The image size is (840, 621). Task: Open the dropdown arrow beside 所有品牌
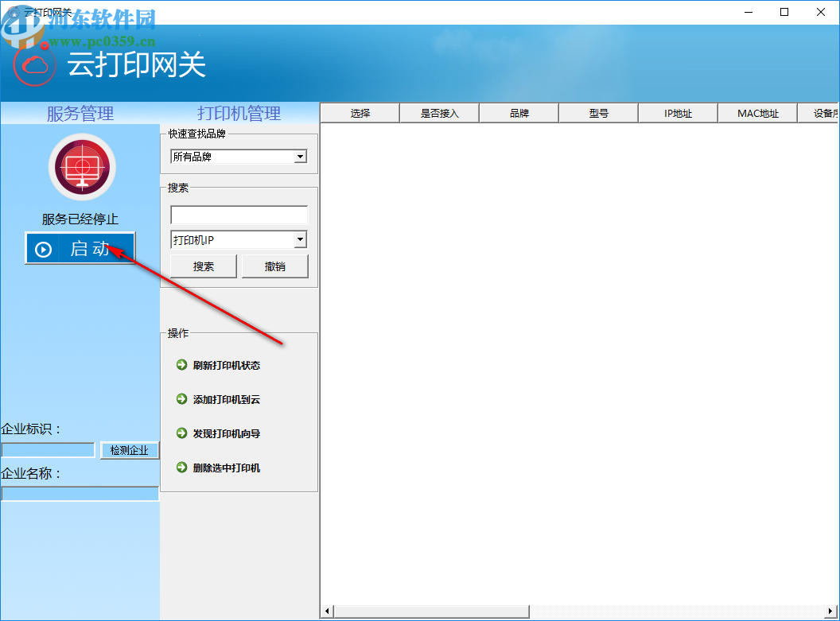(301, 157)
